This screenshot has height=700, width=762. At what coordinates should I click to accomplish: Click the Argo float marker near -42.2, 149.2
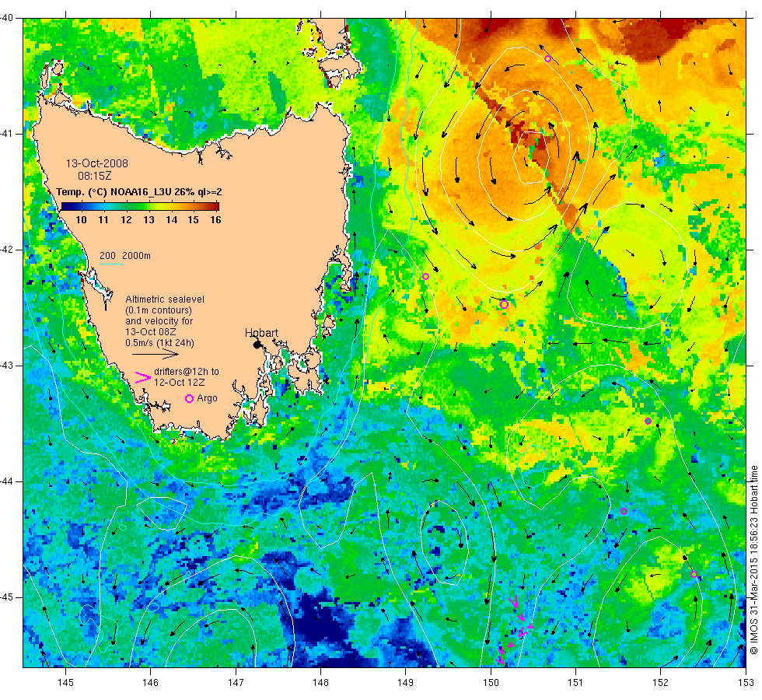[426, 277]
